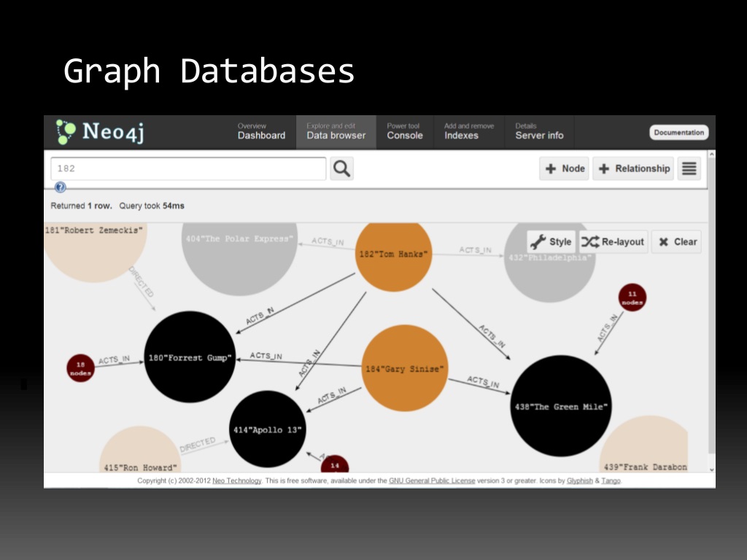Click the magnifier search button
This screenshot has height=560, width=747.
(x=341, y=168)
